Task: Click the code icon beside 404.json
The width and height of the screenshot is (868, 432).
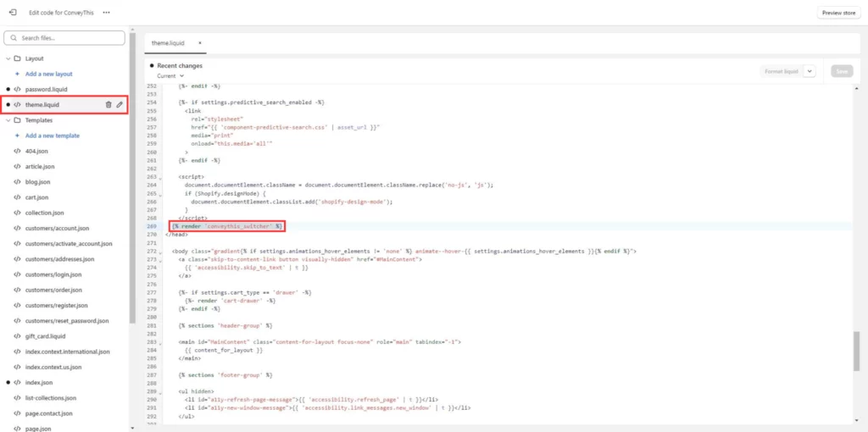Action: (17, 151)
